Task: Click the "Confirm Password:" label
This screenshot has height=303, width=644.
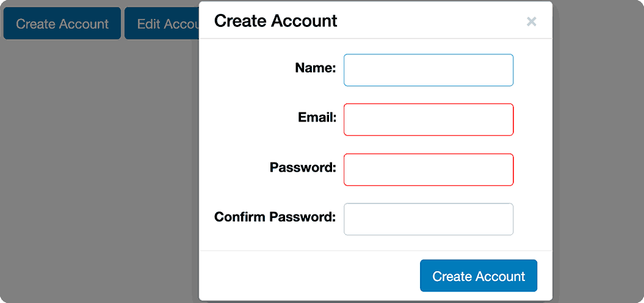Action: coord(275,217)
